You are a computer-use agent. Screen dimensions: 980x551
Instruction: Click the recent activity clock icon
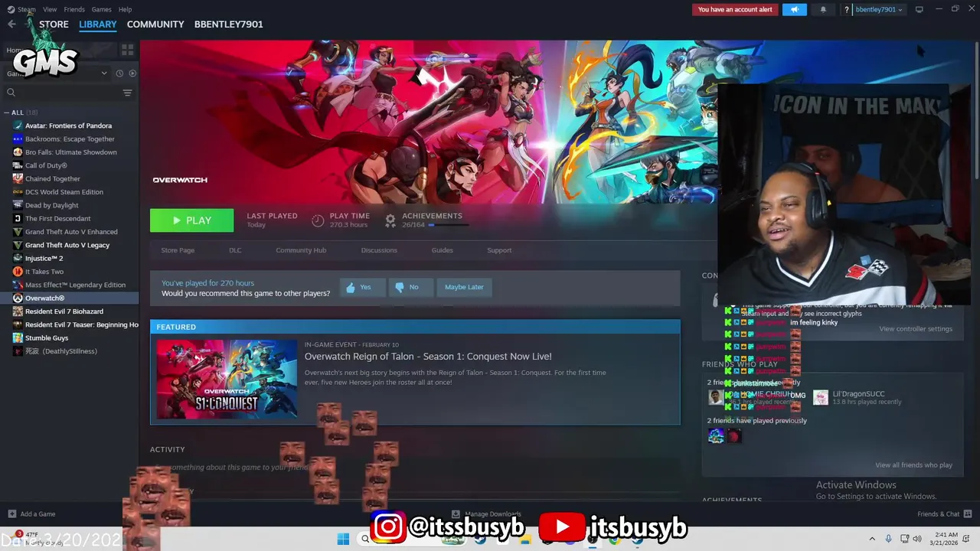119,73
